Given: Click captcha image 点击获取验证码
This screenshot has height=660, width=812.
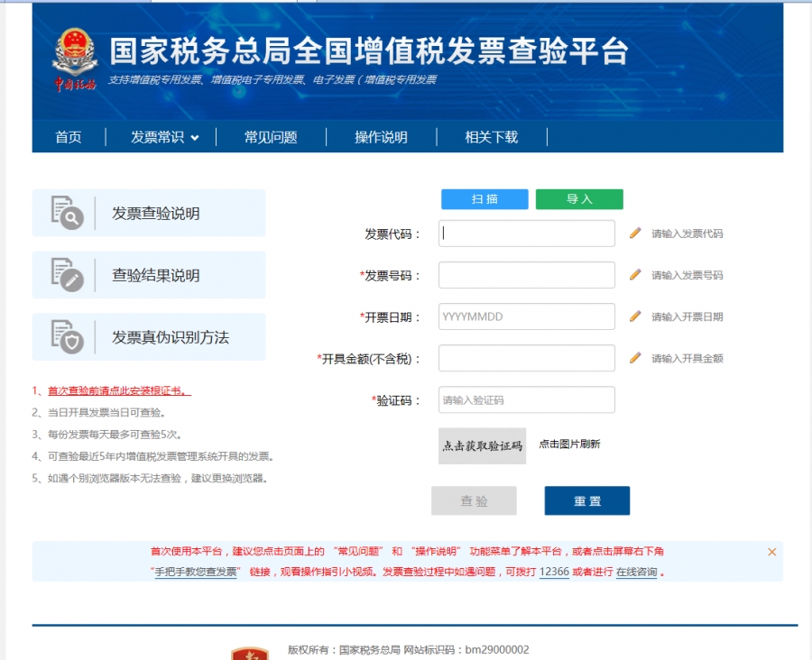Looking at the screenshot, I should click(482, 445).
